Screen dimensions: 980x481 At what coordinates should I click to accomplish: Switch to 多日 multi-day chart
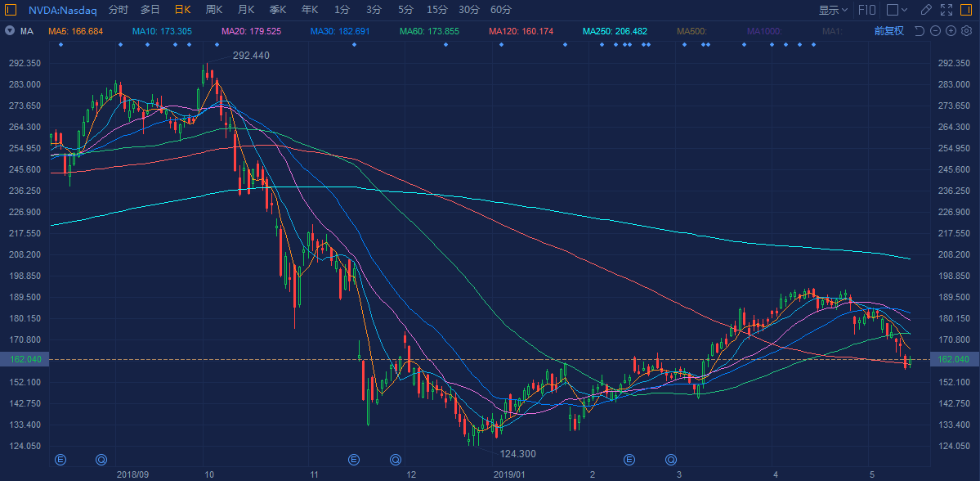150,10
